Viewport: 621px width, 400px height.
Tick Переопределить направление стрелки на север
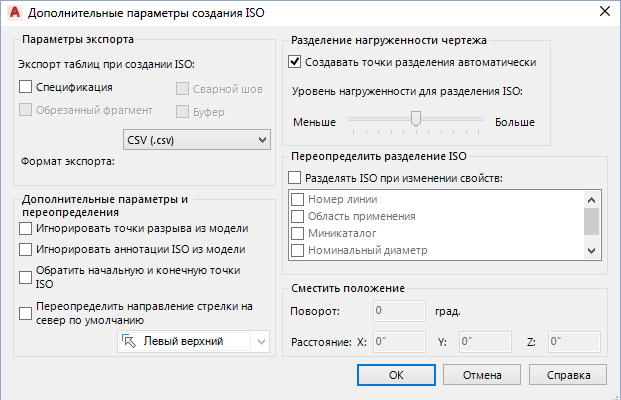click(26, 314)
